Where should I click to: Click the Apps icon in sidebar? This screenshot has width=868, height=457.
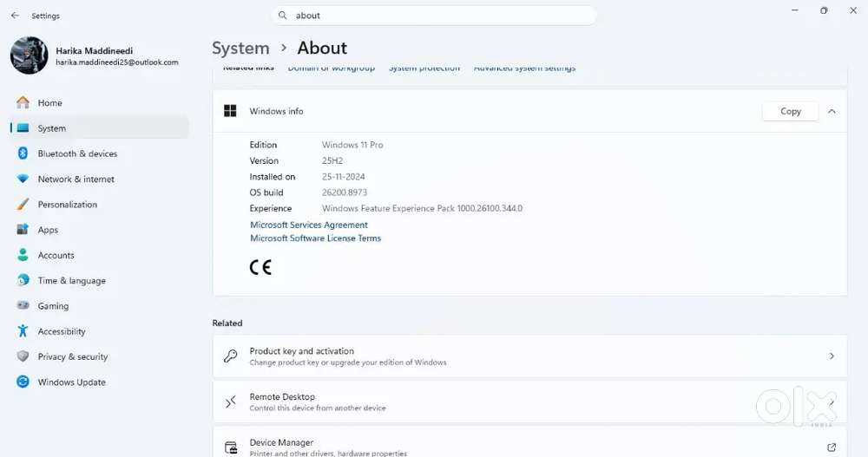[x=23, y=229]
